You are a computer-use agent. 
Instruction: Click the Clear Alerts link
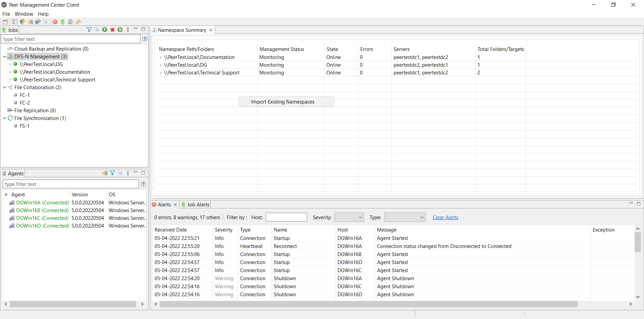coord(445,217)
